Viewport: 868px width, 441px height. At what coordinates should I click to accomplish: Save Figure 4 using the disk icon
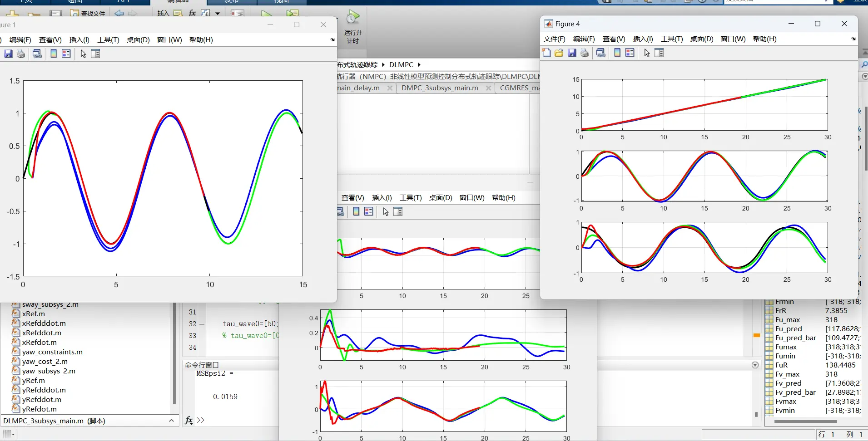point(572,53)
